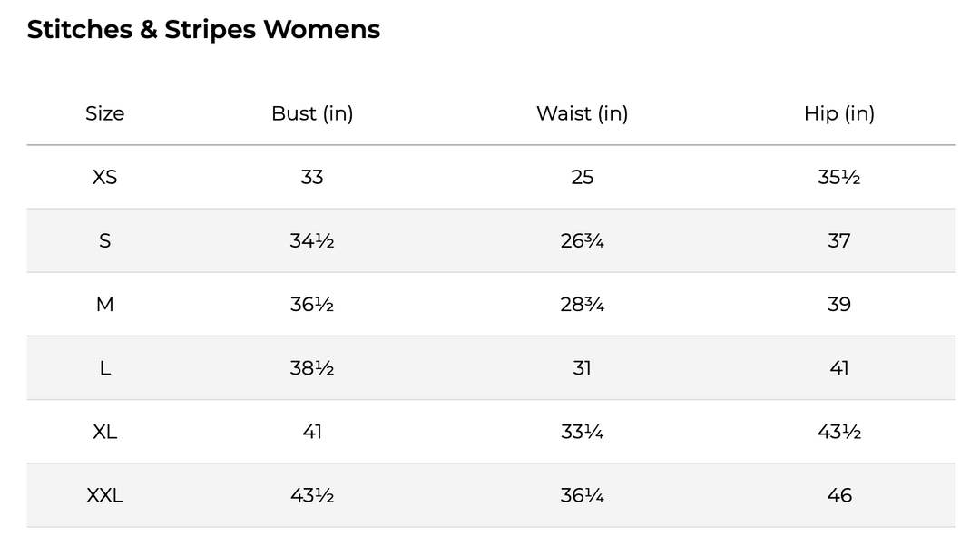
Task: Select the XXL hip value 46
Action: point(838,495)
